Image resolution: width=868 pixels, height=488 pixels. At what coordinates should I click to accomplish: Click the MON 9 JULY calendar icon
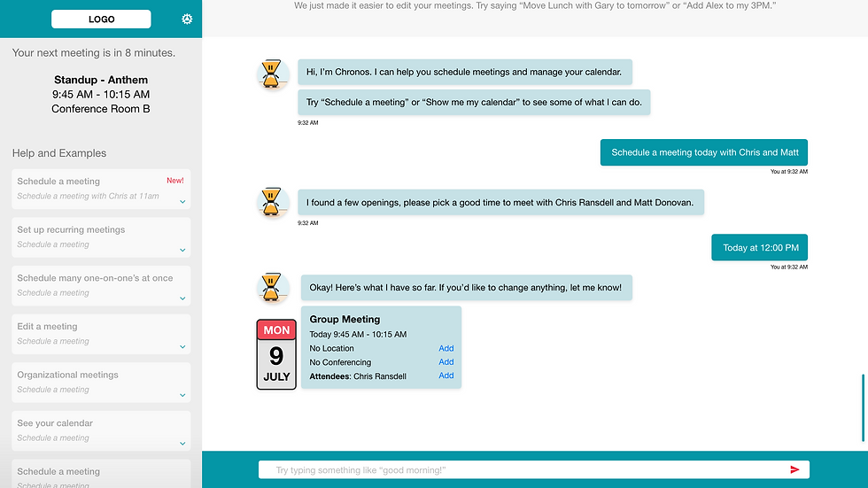[x=276, y=354]
